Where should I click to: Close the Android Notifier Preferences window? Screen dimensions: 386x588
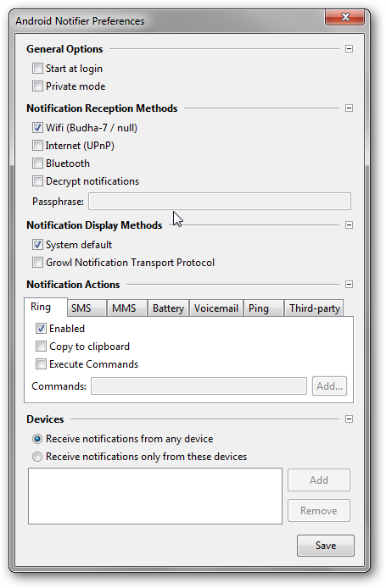[x=345, y=17]
